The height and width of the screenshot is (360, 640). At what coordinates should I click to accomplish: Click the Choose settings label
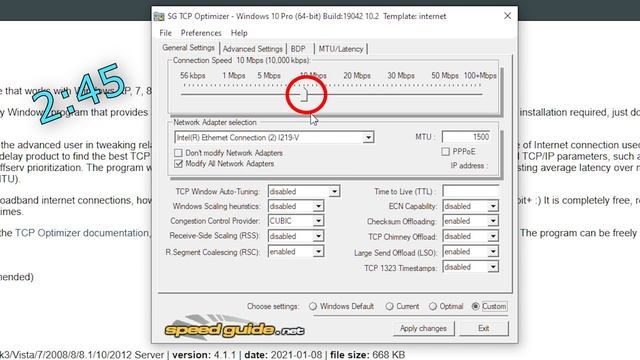coord(273,307)
